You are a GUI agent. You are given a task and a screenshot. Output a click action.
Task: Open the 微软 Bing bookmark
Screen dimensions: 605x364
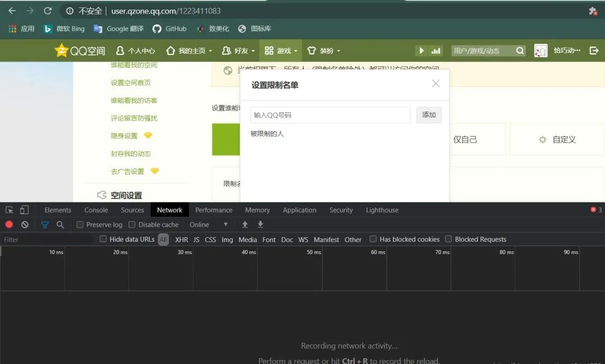[x=64, y=29]
